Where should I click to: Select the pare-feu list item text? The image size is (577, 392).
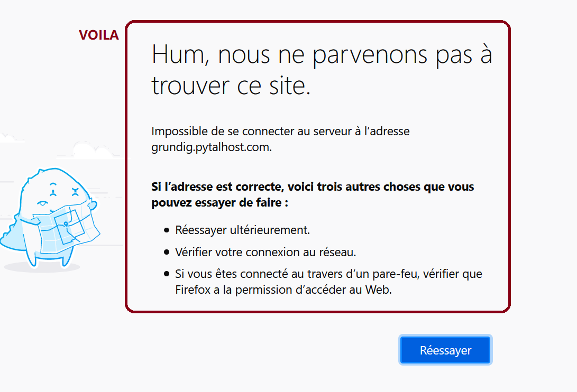click(328, 282)
